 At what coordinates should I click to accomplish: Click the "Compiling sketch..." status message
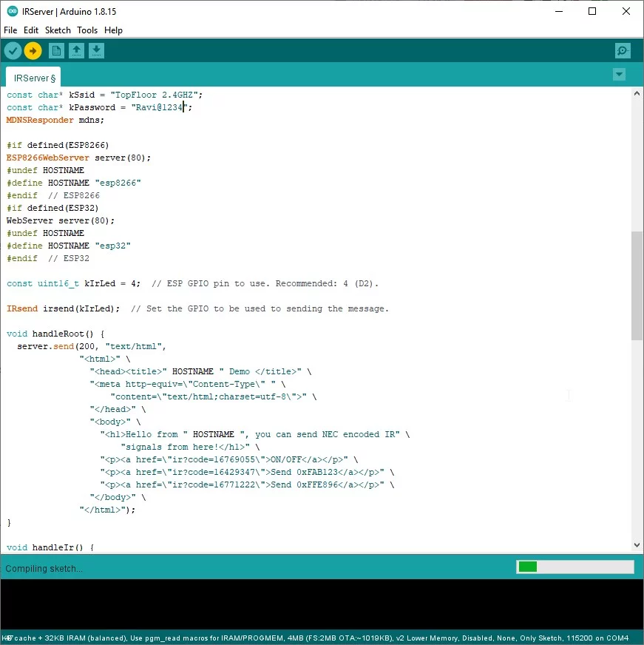pos(44,569)
